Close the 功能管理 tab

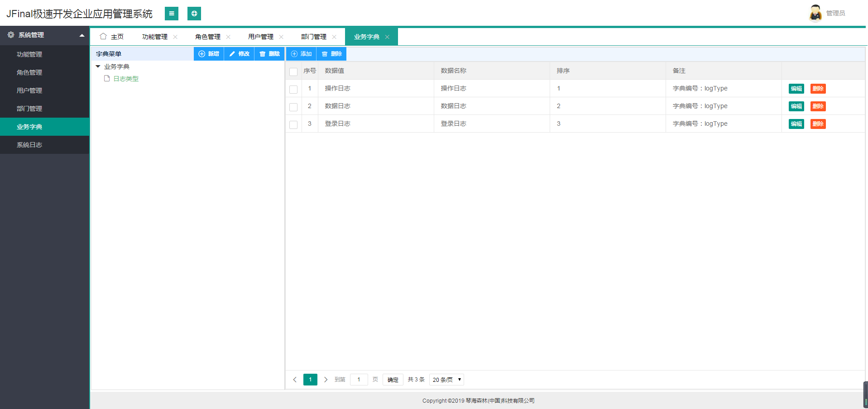(175, 37)
